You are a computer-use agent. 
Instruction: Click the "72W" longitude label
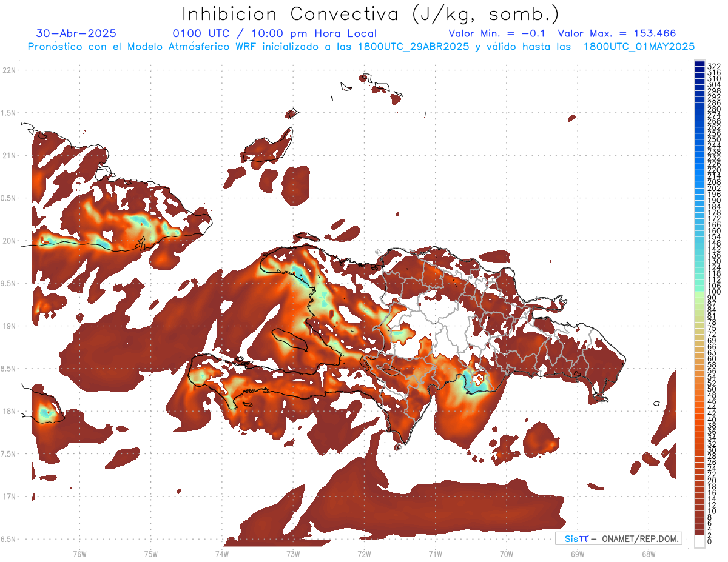pos(364,554)
